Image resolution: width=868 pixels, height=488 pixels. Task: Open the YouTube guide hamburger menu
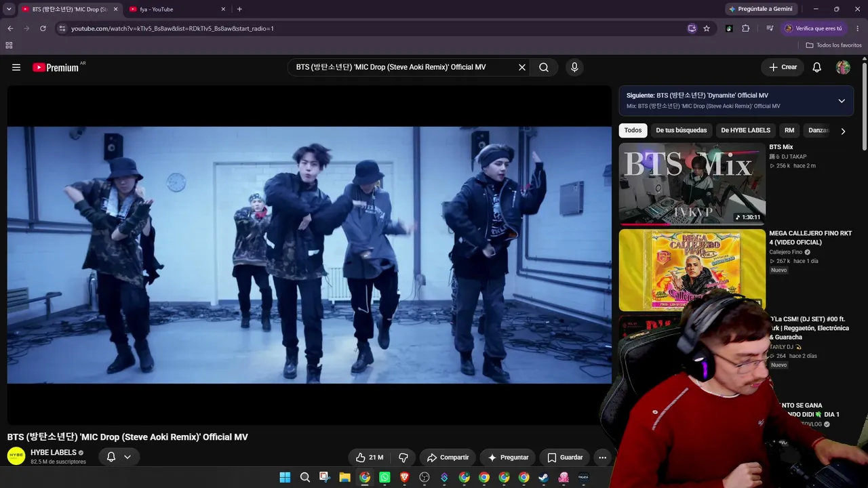(16, 67)
